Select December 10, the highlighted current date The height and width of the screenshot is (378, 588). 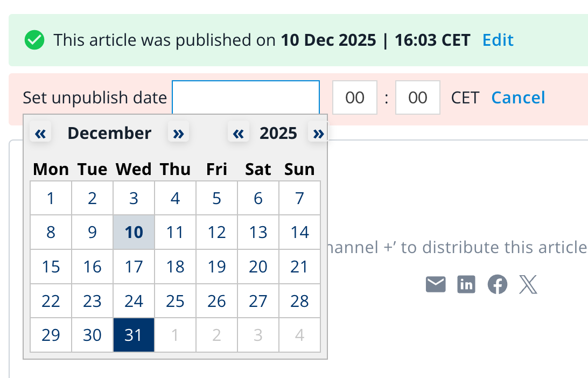click(x=134, y=232)
